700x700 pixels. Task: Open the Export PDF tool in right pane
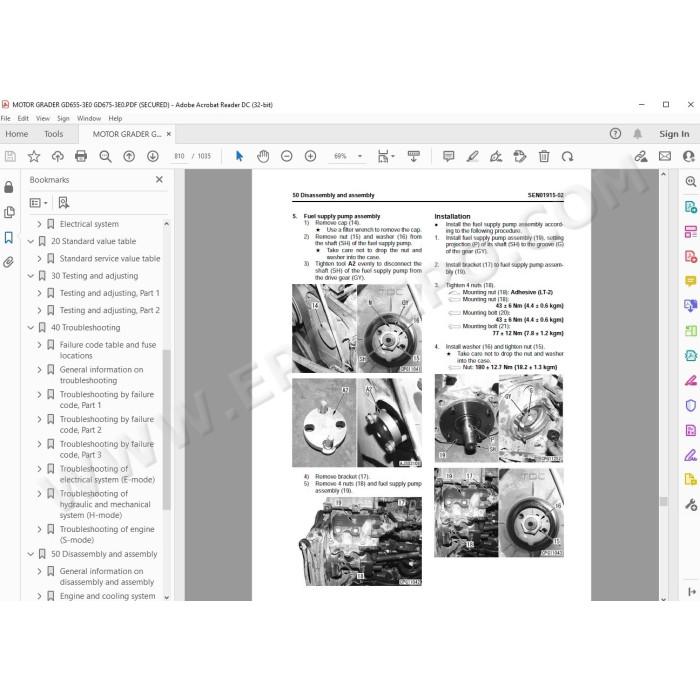(x=691, y=207)
